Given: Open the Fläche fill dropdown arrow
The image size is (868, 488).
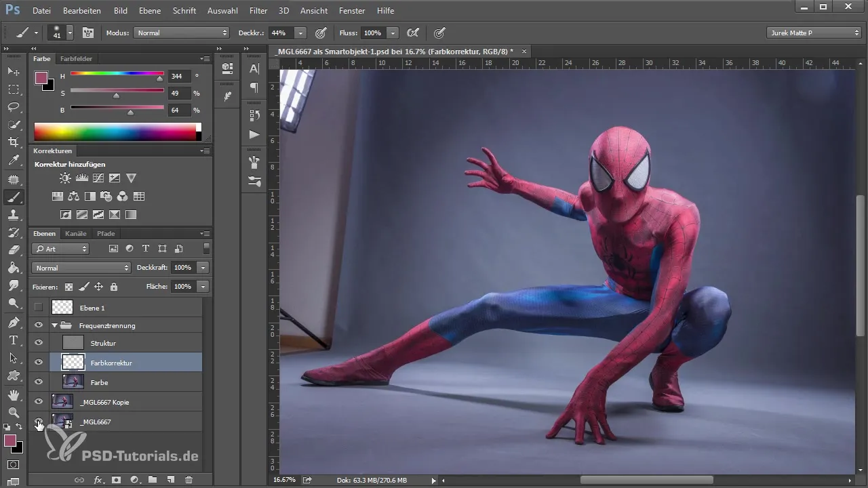Looking at the screenshot, I should pyautogui.click(x=203, y=287).
